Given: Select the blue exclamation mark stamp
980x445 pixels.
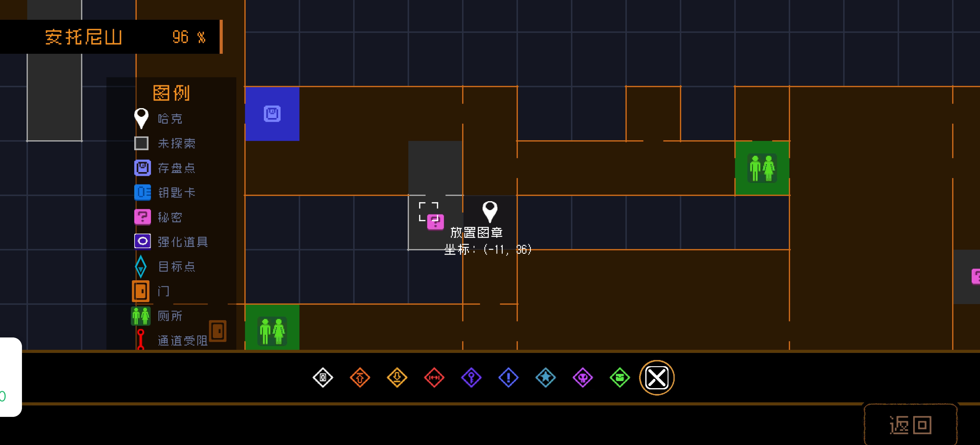Looking at the screenshot, I should coord(509,378).
